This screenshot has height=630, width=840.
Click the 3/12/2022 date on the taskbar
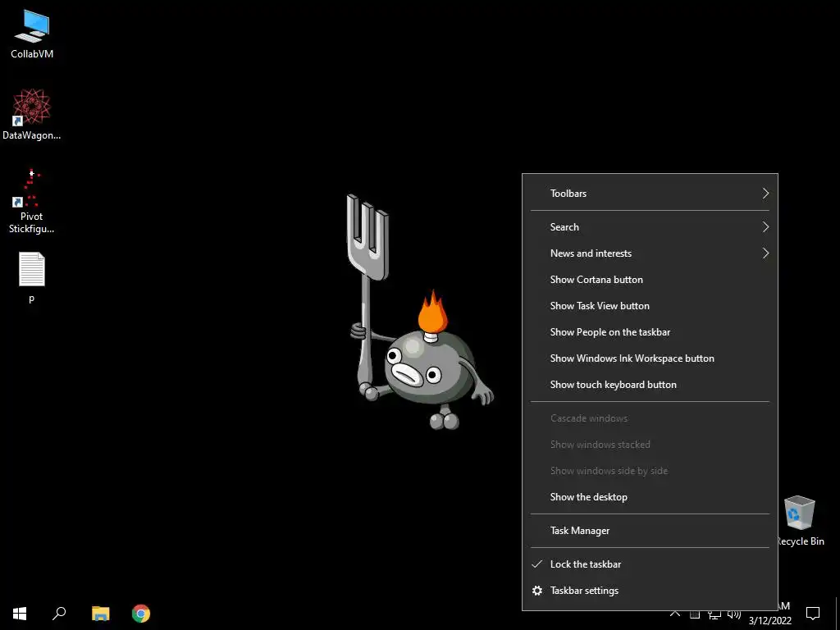pos(769,621)
